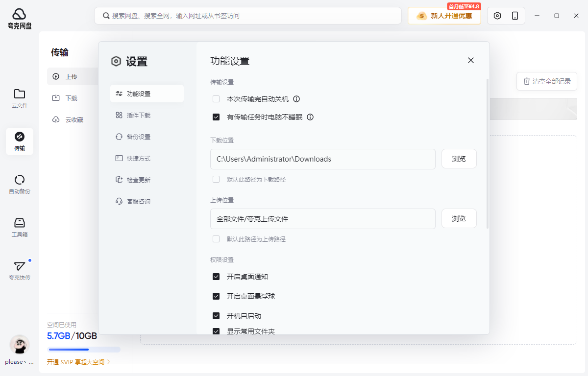Toggle 开启桌面通知 checkbox
Image resolution: width=588 pixels, height=376 pixels.
(216, 277)
